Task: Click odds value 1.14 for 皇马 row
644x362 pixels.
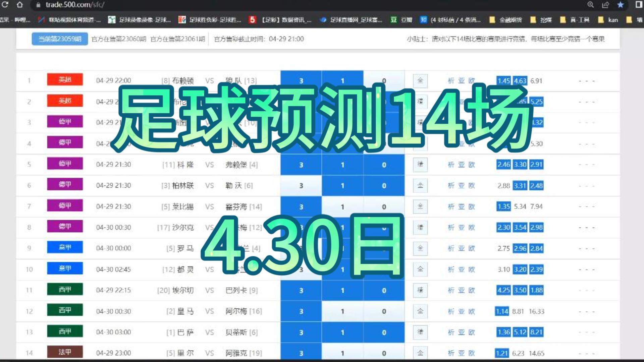Action: click(502, 311)
